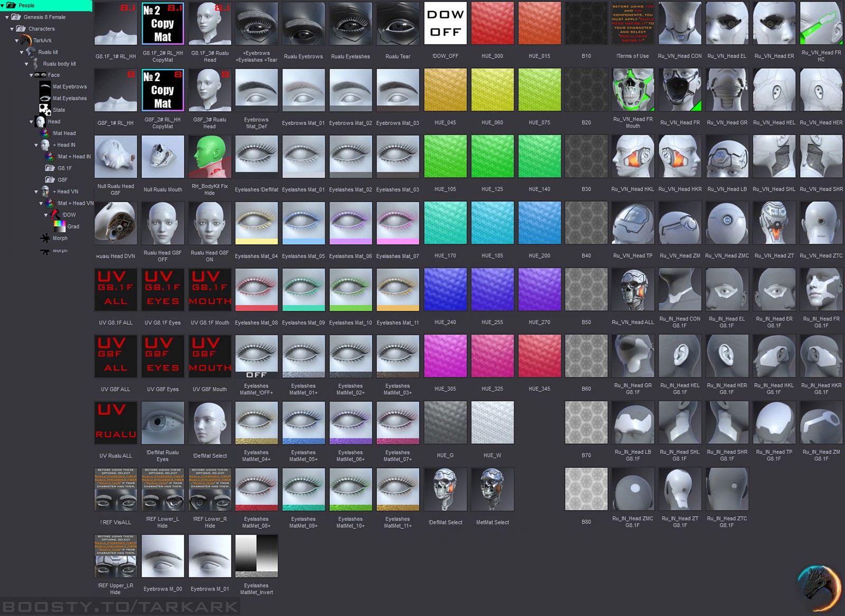
Task: Select the Null Rualu Head G8F preset
Action: [x=116, y=156]
